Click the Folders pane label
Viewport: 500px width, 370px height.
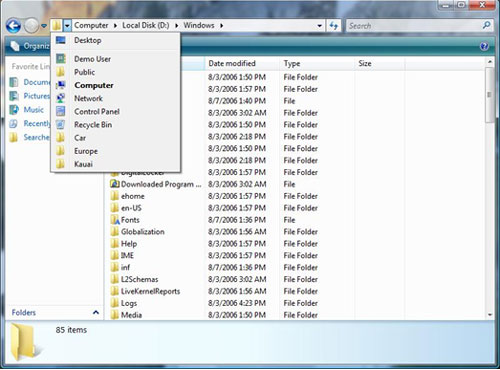(24, 313)
